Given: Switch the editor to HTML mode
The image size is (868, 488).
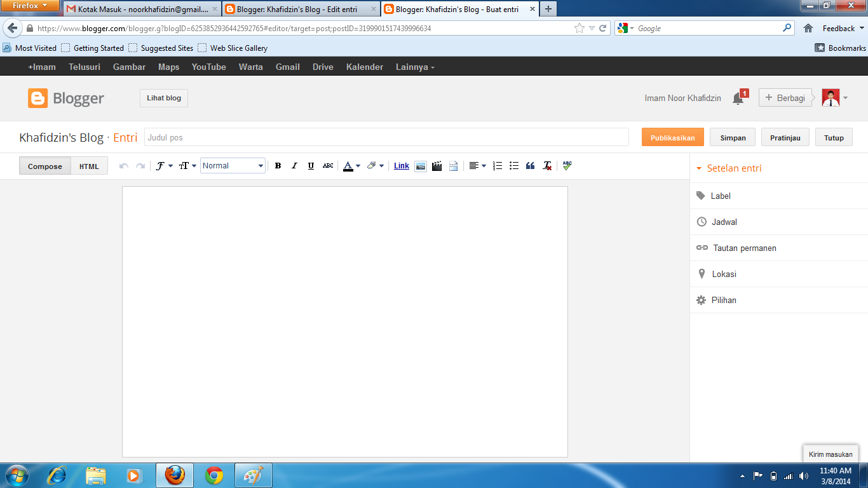Looking at the screenshot, I should (x=89, y=166).
